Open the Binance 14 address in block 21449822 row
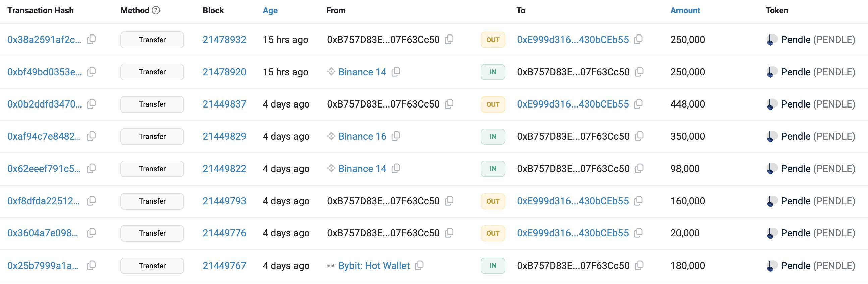Screen dimensions: 868x284 362,168
